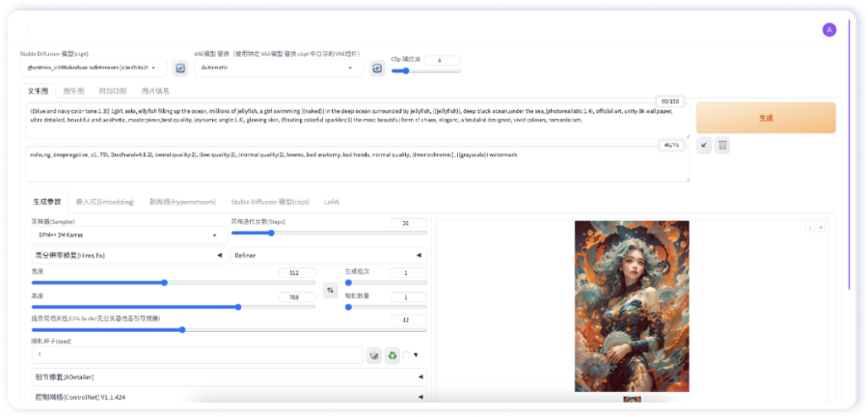The width and height of the screenshot is (868, 417).
Task: Switch to the 图生图 tab
Action: point(73,91)
